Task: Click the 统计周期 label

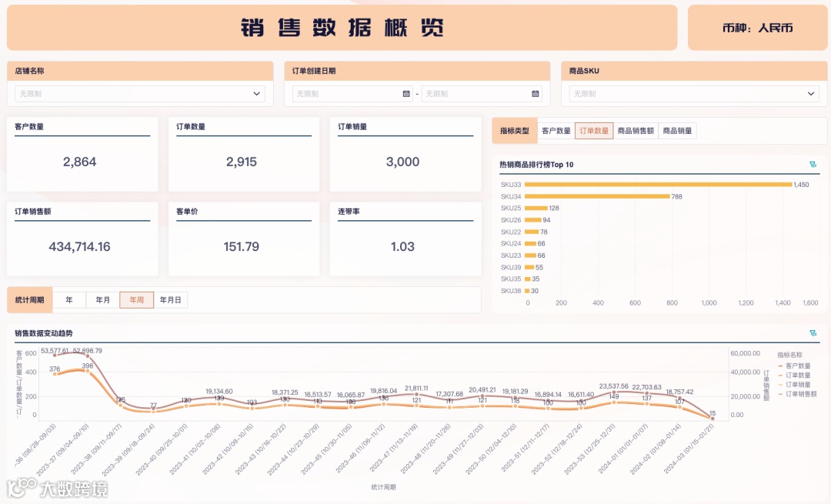Action: point(30,300)
